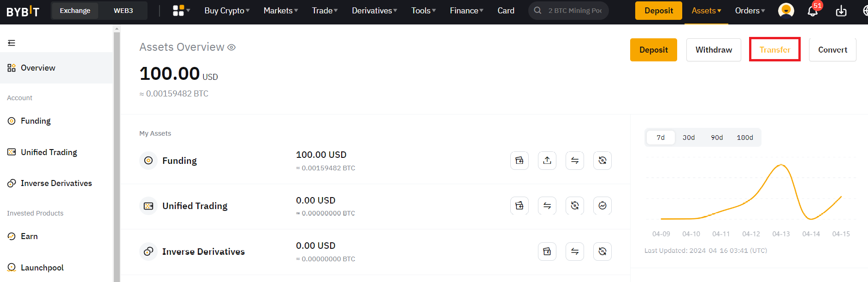Viewport: 868px width, 282px height.
Task: Expand the Markets dropdown
Action: click(281, 11)
